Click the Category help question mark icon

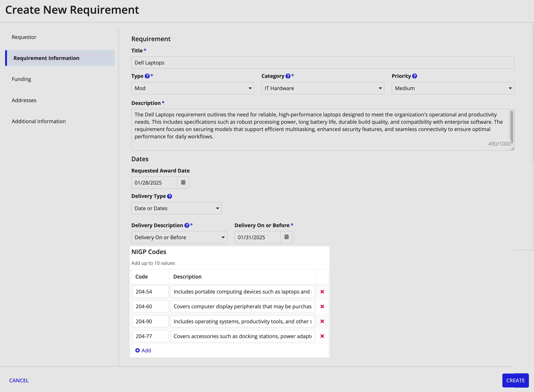(x=288, y=76)
